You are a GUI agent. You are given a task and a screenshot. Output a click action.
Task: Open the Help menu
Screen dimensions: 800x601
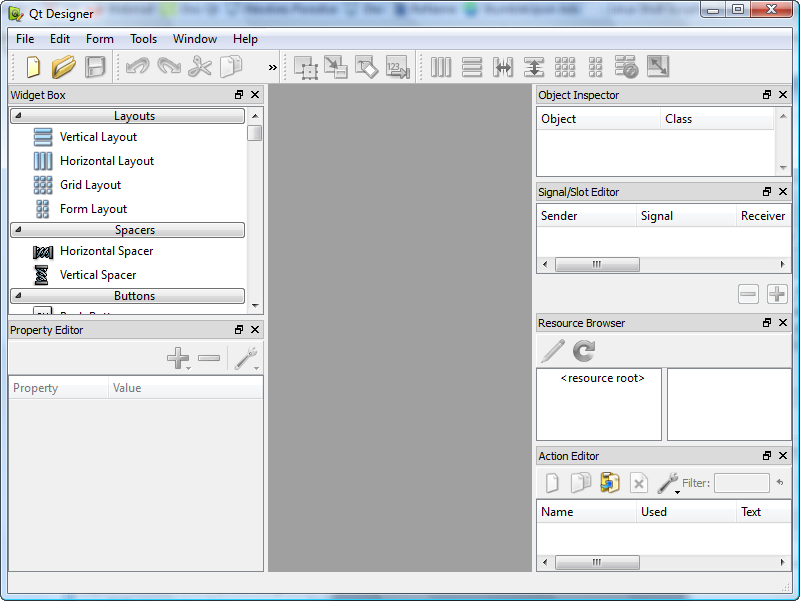click(245, 39)
